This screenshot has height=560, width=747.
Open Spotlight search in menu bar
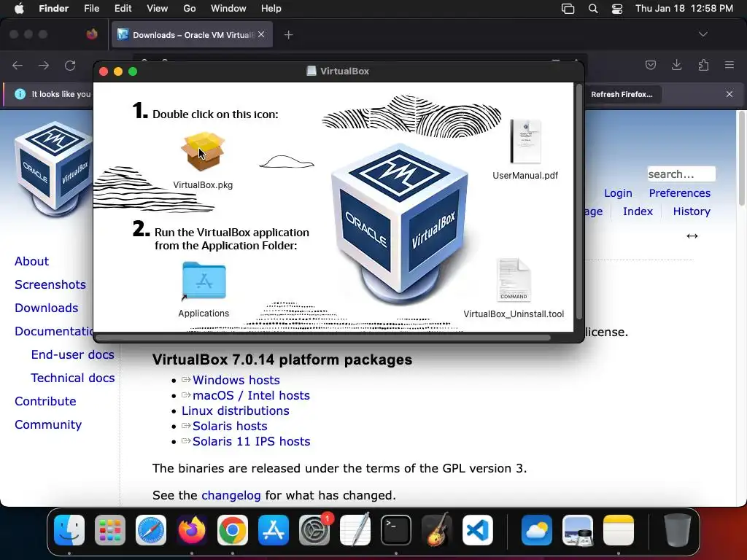pyautogui.click(x=592, y=9)
